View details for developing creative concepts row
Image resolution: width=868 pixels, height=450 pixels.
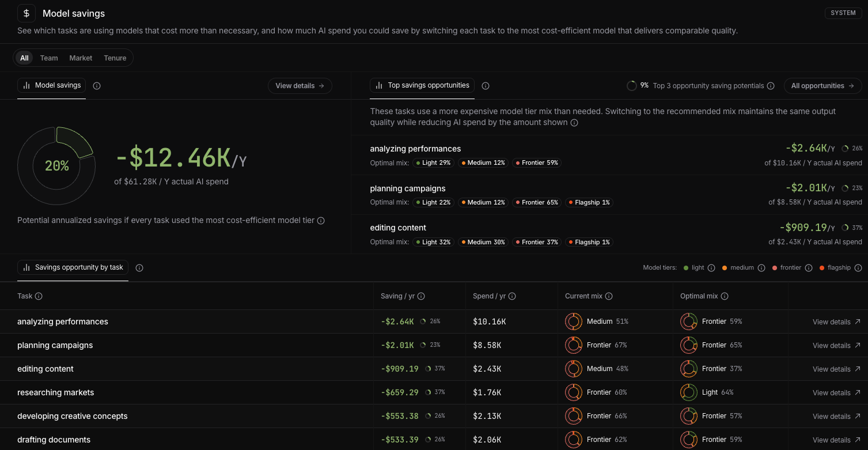[836, 417]
